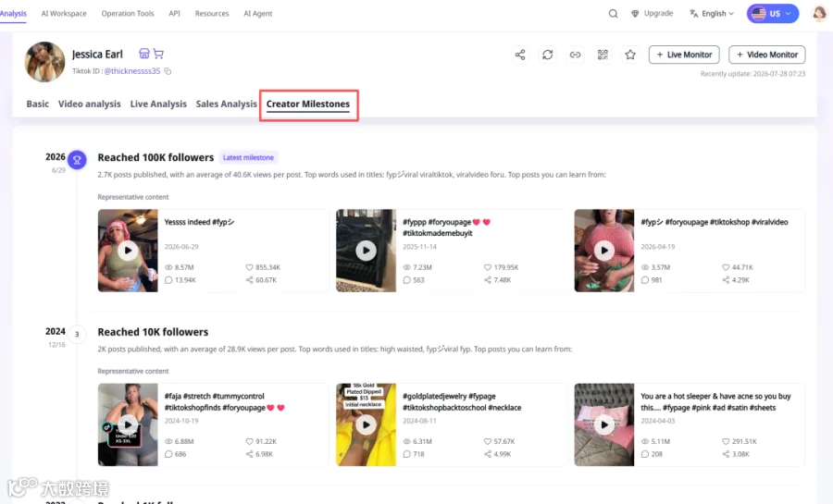The height and width of the screenshot is (504, 833).
Task: Open the US region selector
Action: pyautogui.click(x=773, y=13)
